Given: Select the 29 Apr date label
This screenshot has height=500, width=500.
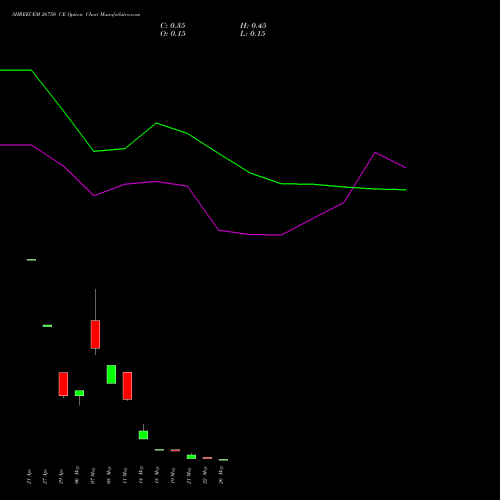Looking at the screenshot, I should point(61,476).
